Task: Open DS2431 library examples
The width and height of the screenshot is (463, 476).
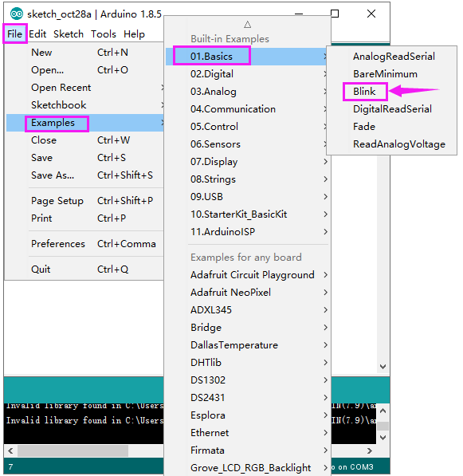Action: coord(247,398)
